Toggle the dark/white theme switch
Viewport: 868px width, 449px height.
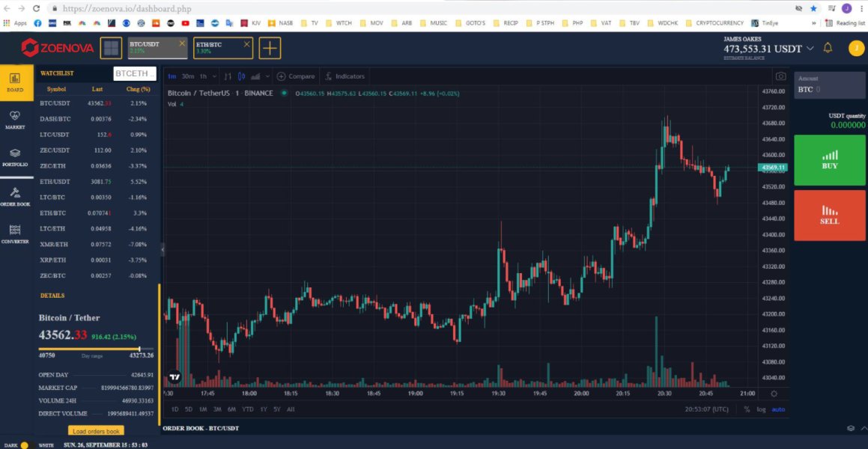coord(25,445)
